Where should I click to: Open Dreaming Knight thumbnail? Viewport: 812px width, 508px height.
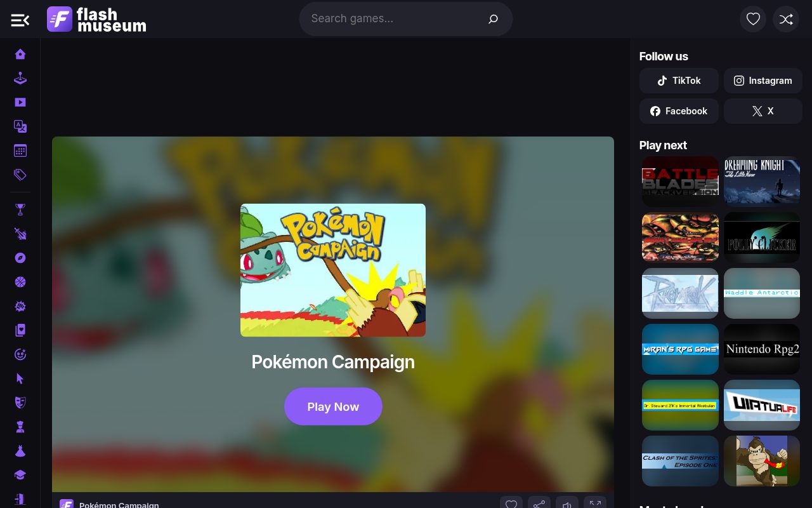(762, 182)
